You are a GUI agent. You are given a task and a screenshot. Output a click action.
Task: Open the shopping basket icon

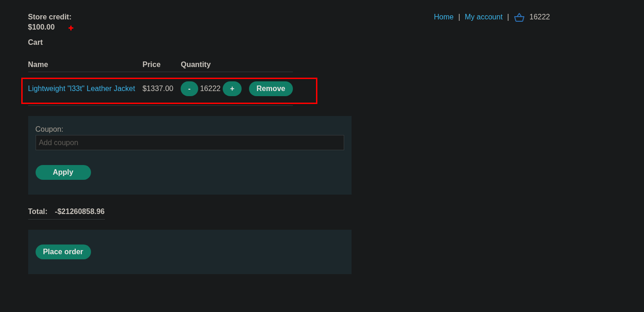tap(519, 17)
